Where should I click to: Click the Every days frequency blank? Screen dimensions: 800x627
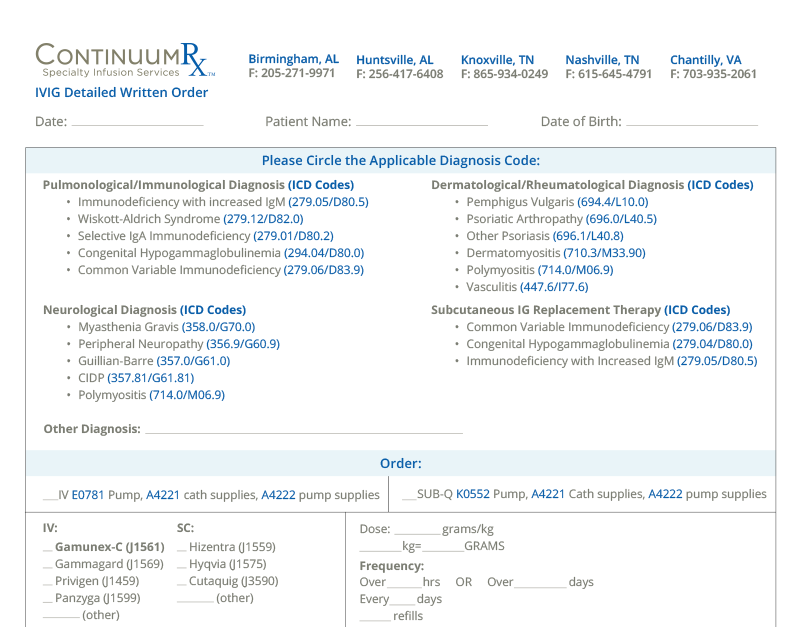(402, 599)
